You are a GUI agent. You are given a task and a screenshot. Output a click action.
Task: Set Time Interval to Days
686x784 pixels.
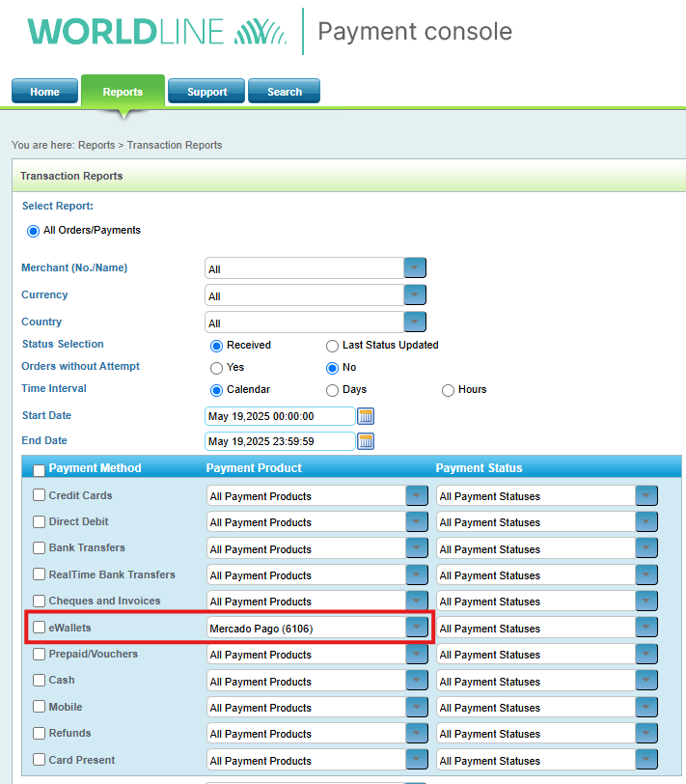333,390
